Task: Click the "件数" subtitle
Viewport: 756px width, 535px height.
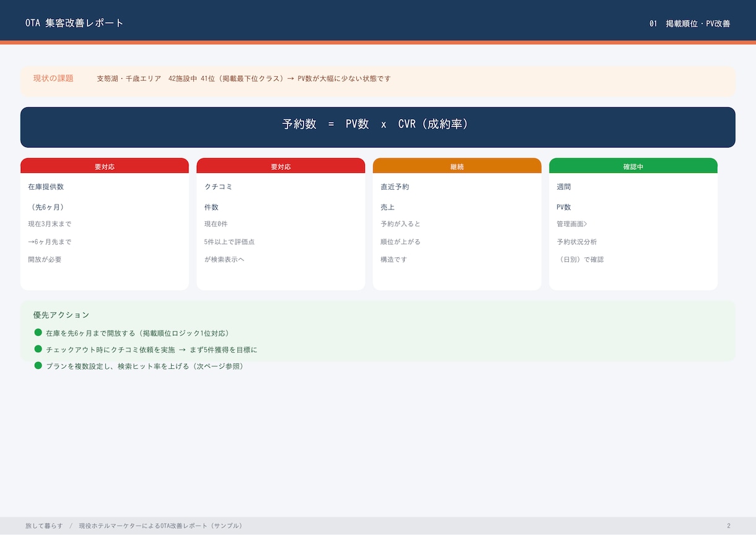Action: pos(211,207)
